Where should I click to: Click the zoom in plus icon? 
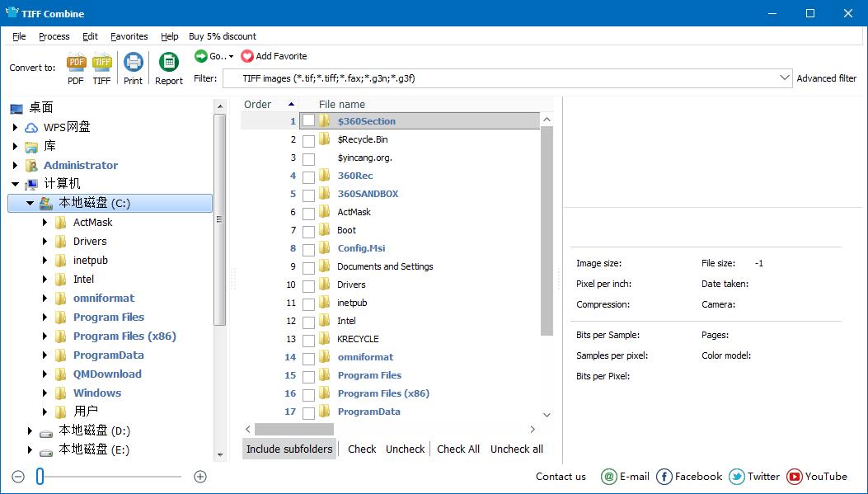(200, 476)
